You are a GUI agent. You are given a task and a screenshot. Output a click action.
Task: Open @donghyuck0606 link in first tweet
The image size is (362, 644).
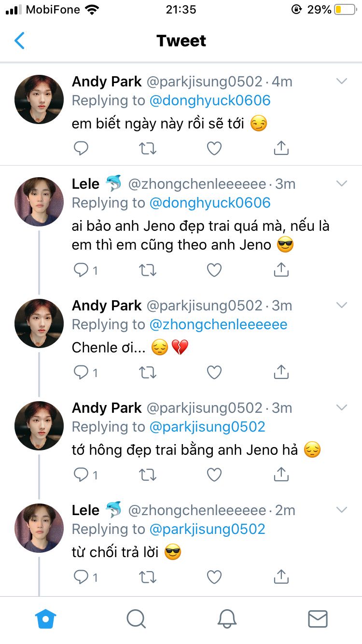tap(210, 100)
